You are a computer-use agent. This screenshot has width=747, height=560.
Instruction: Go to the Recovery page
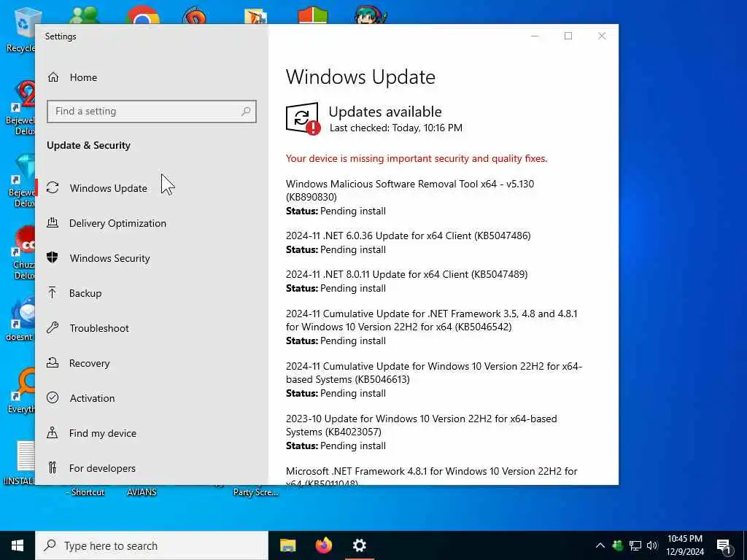coord(89,363)
